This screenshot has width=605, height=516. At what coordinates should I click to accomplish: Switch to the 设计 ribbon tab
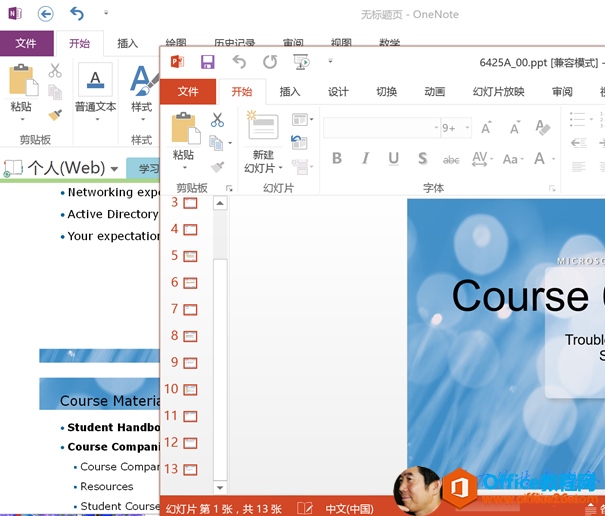tap(338, 91)
